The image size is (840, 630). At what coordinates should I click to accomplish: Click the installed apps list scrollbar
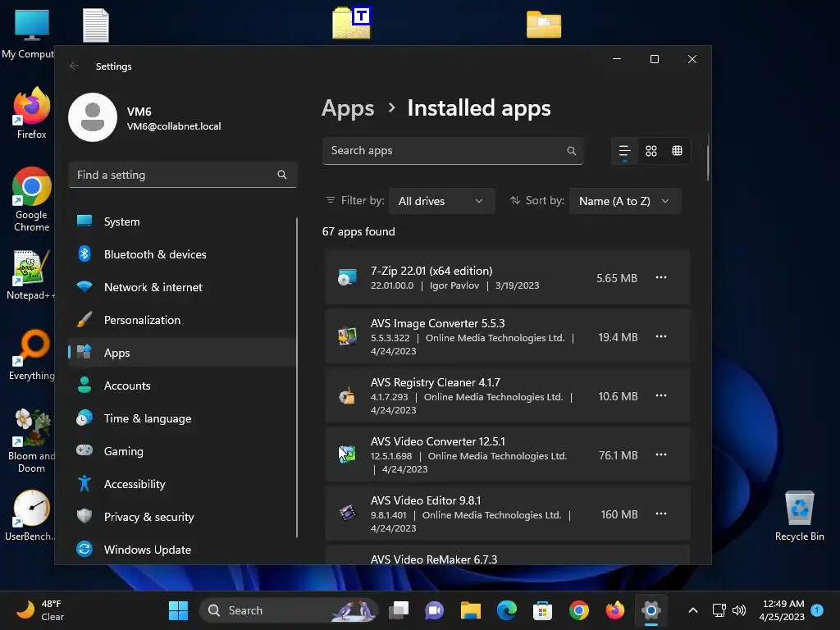708,157
